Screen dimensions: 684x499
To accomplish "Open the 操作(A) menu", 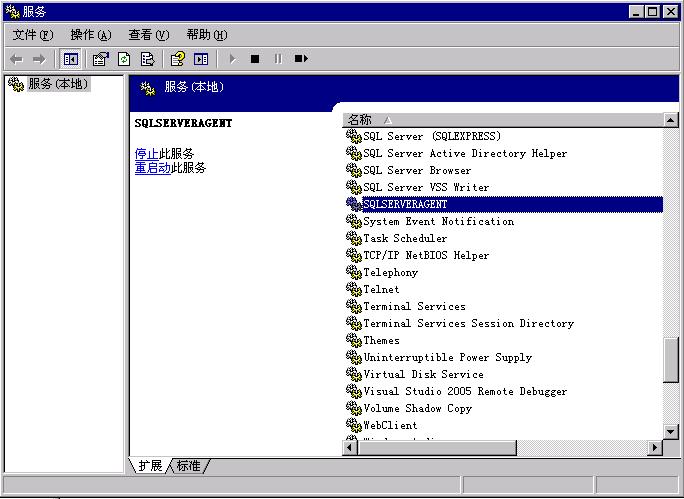I will pyautogui.click(x=91, y=35).
